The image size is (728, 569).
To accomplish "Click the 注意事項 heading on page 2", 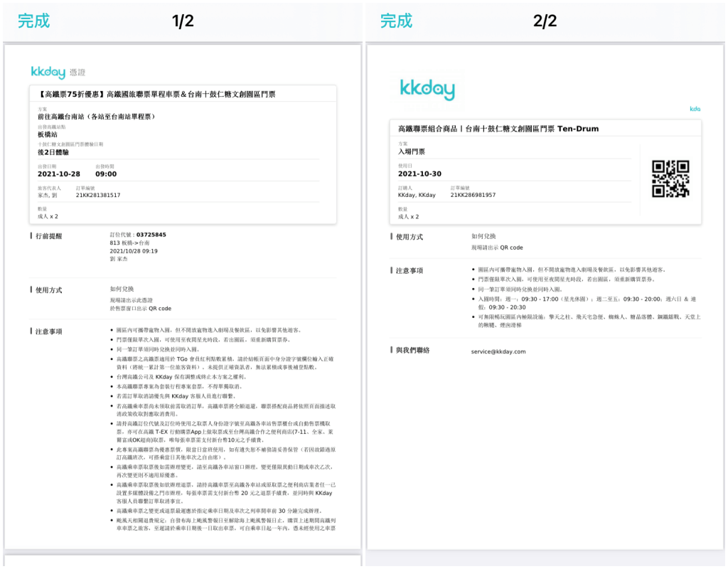I will (409, 270).
